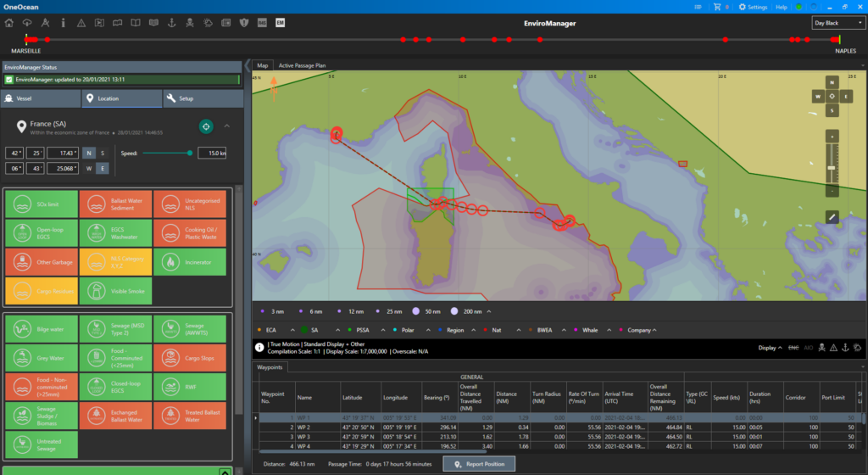
Task: Select the Waypoints tab
Action: point(270,367)
